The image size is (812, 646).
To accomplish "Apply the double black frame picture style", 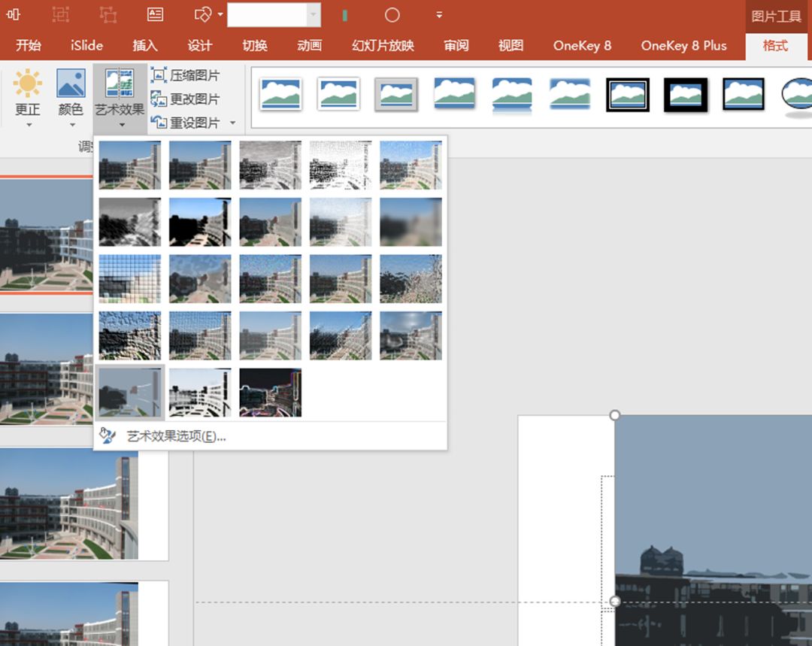I will 628,94.
